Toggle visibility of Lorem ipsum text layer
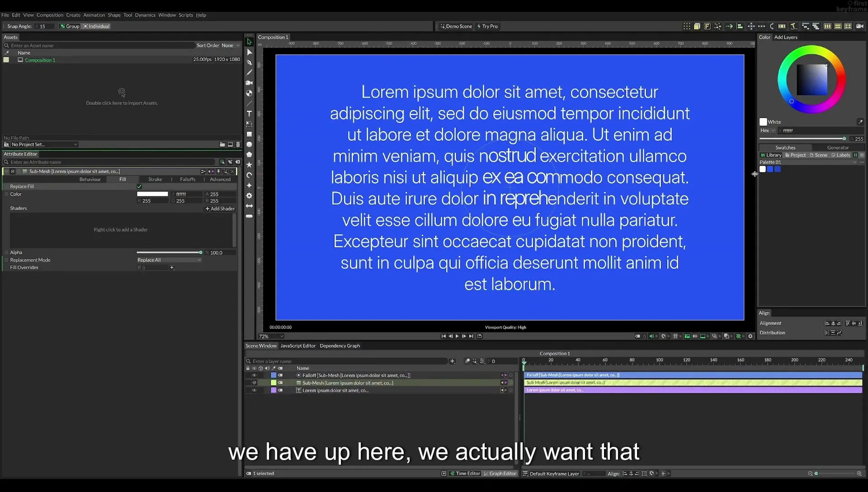The image size is (868, 492). click(254, 390)
